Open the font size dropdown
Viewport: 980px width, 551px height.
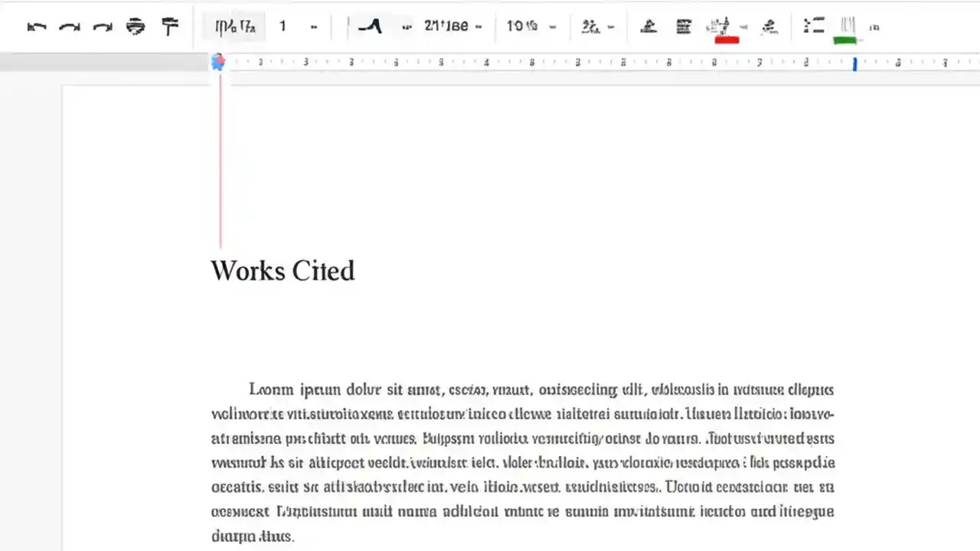pyautogui.click(x=532, y=27)
